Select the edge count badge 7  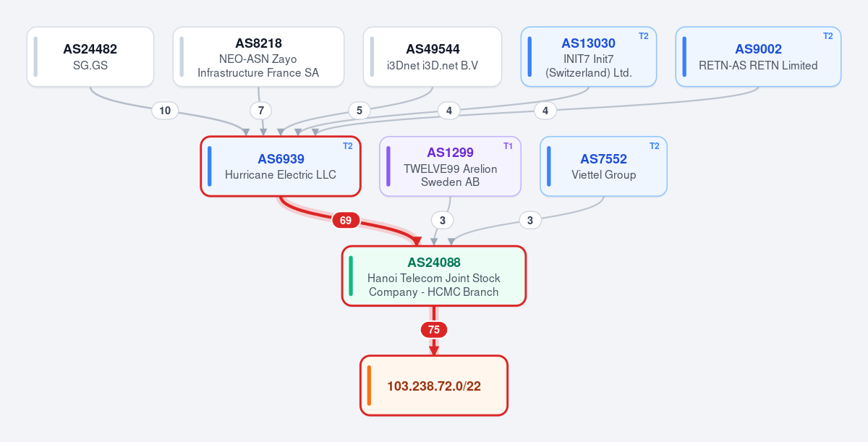coord(260,111)
